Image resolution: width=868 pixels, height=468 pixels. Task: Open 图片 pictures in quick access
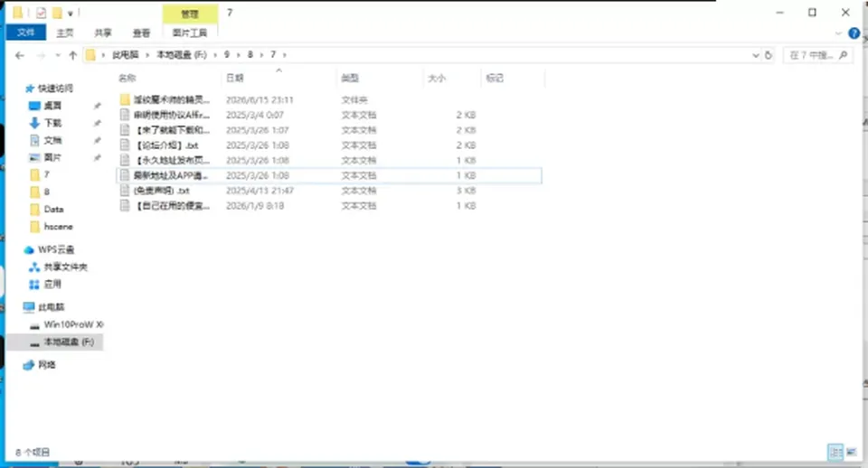point(52,158)
